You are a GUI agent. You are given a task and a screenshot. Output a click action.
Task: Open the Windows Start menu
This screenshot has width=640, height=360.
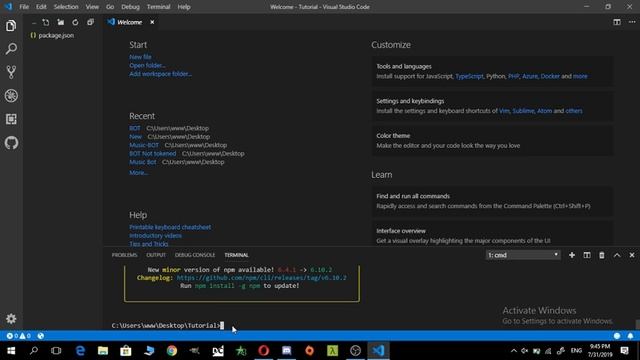[11, 351]
